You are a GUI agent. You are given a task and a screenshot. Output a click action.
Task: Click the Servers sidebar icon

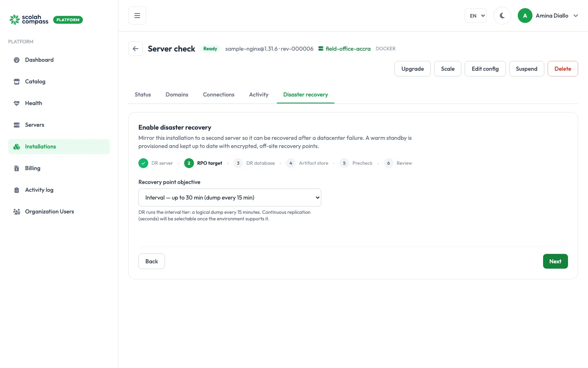point(17,125)
